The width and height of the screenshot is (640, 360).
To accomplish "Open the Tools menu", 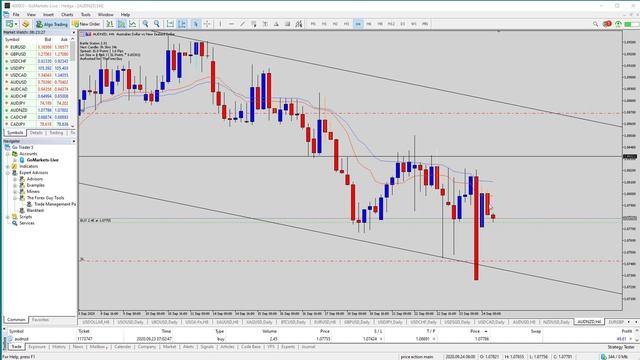I will pos(86,15).
